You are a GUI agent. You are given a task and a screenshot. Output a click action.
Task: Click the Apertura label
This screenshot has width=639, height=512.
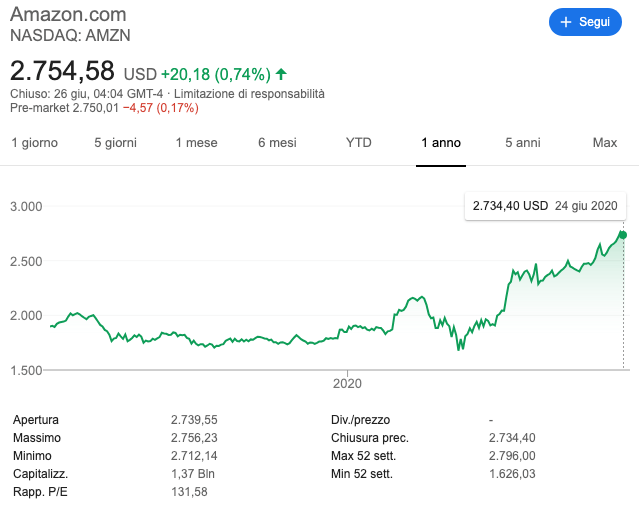coord(36,420)
